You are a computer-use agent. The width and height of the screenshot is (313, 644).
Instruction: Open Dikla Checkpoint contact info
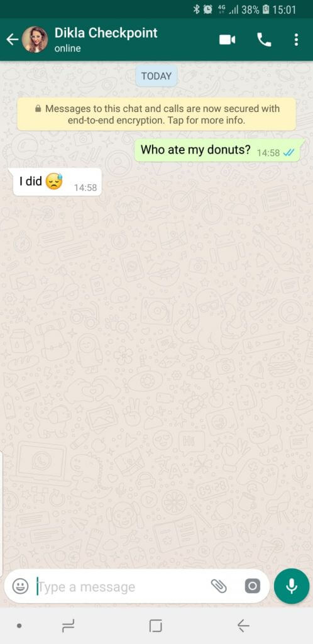coord(106,40)
